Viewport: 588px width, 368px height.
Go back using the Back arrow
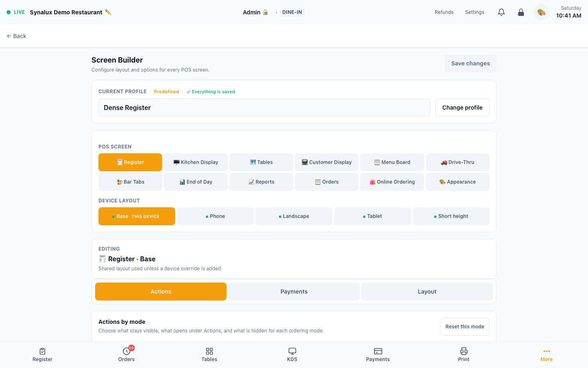[16, 36]
